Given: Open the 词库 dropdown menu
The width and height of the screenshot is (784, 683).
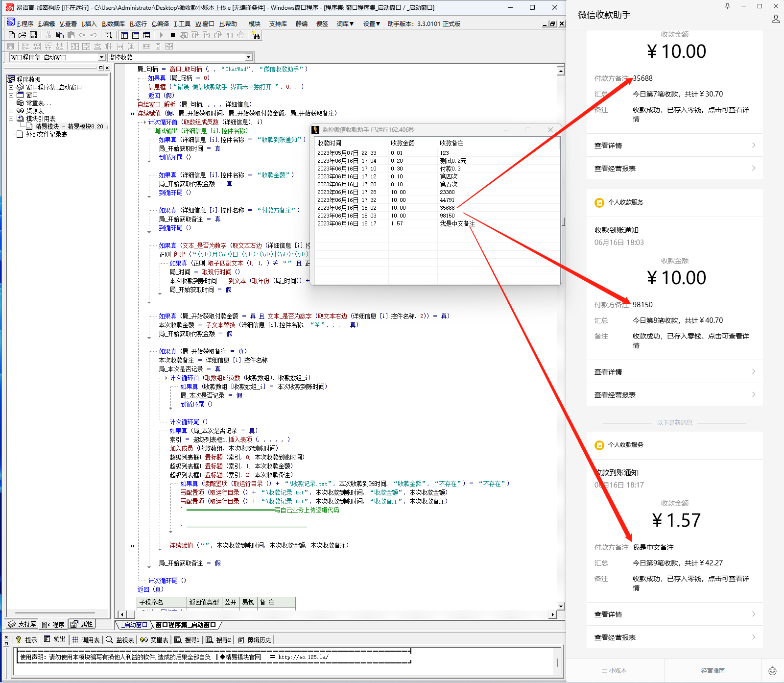Looking at the screenshot, I should pos(345,24).
